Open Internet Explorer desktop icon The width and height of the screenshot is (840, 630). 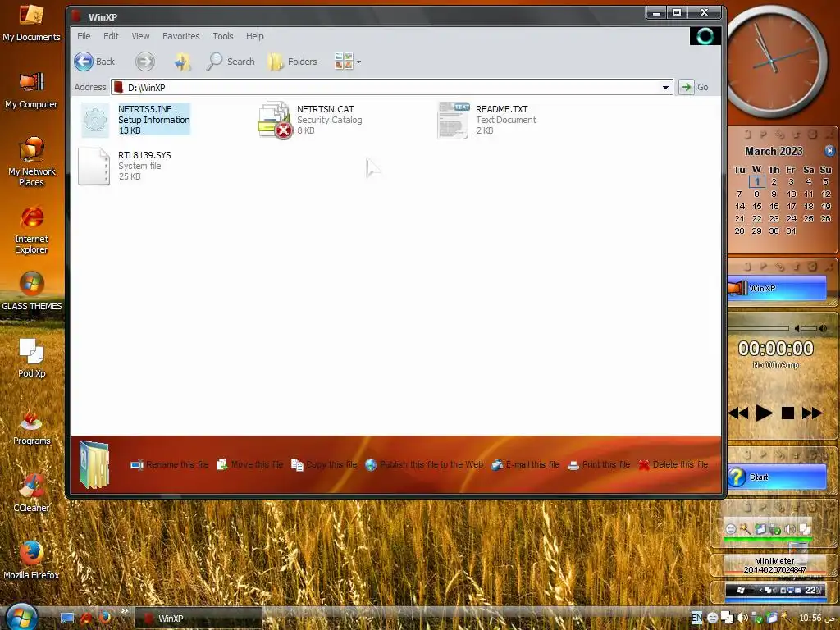point(32,230)
